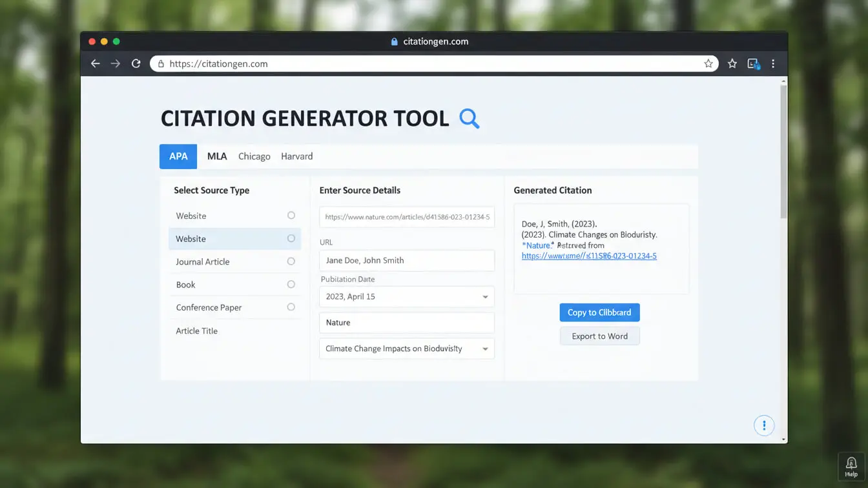The height and width of the screenshot is (488, 868).
Task: Click the Publitation Date label
Action: tap(347, 279)
